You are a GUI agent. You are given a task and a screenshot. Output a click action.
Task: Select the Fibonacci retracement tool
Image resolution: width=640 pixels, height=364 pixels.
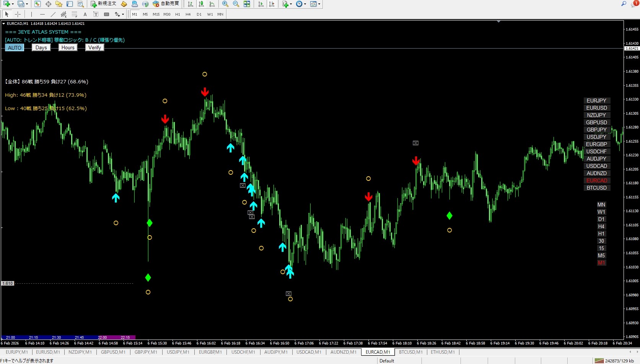click(x=74, y=14)
